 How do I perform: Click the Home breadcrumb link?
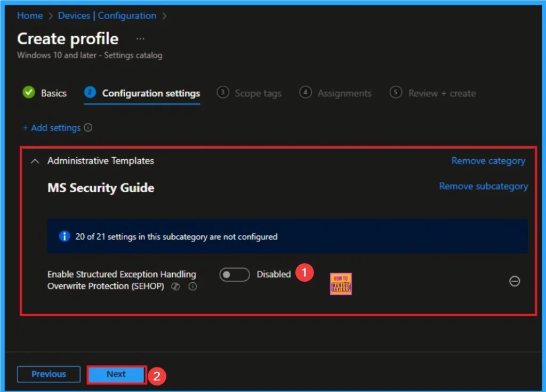pos(29,15)
